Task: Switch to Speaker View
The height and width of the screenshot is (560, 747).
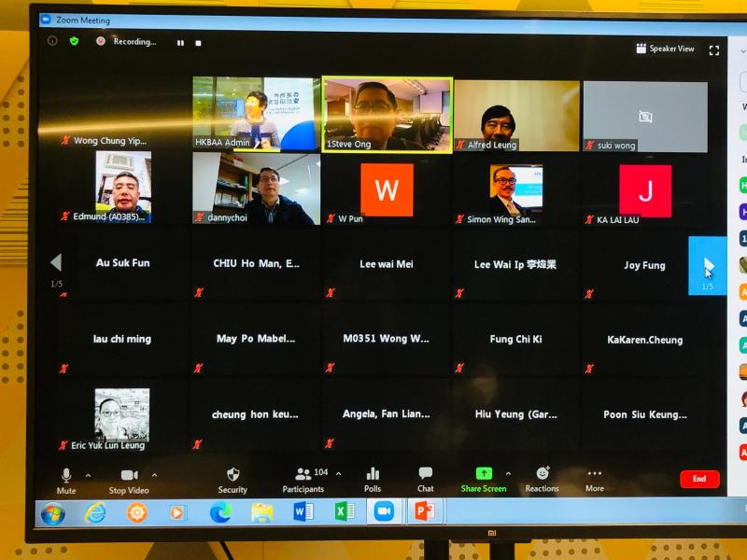Action: pos(666,49)
